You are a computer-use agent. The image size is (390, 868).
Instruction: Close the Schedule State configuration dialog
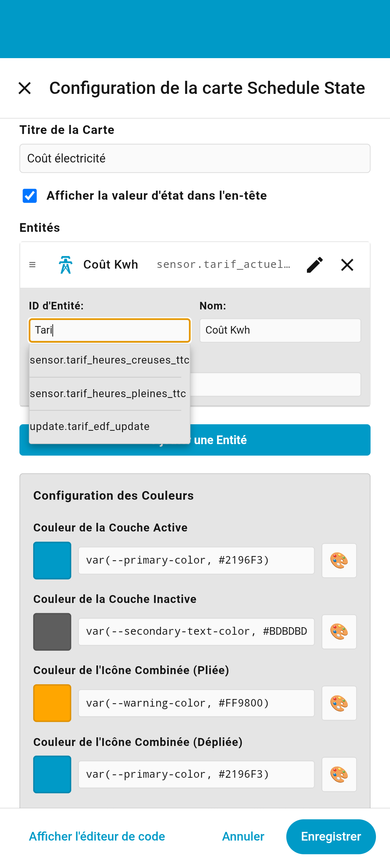click(25, 88)
